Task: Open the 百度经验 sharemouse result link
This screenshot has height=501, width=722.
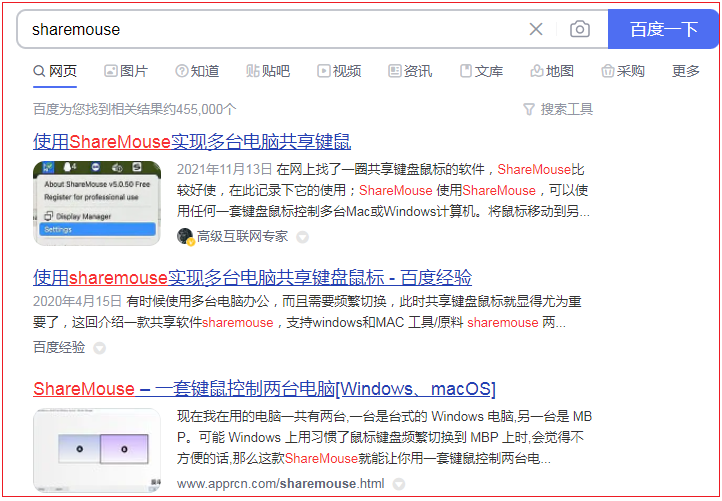Action: [x=252, y=278]
